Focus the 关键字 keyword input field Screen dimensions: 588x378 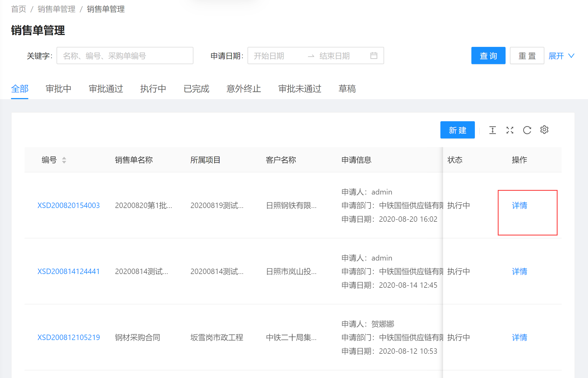(125, 56)
